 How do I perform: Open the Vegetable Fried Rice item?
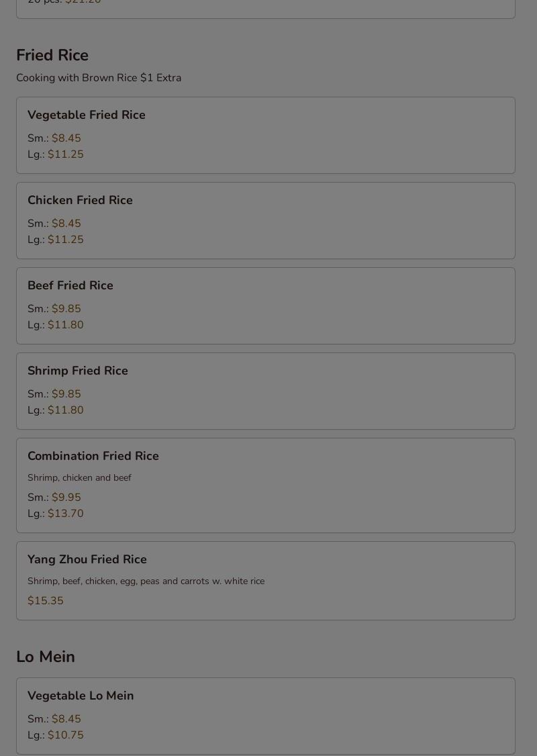click(266, 135)
